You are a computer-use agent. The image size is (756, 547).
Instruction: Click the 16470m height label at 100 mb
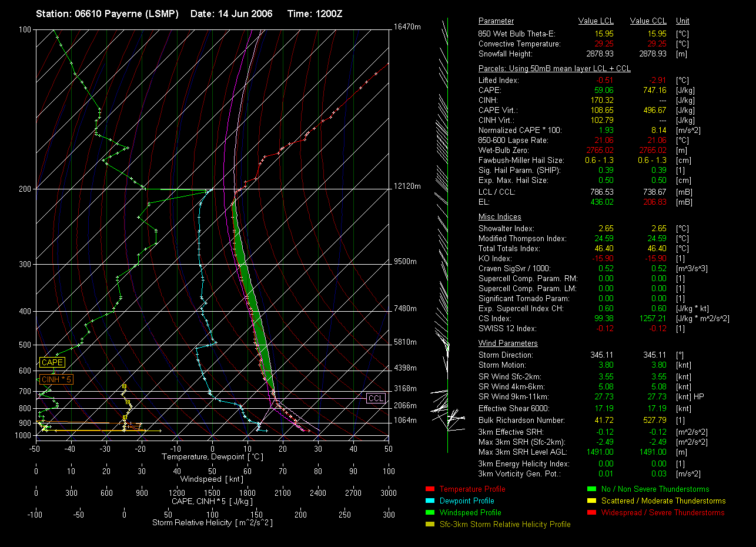click(x=407, y=27)
